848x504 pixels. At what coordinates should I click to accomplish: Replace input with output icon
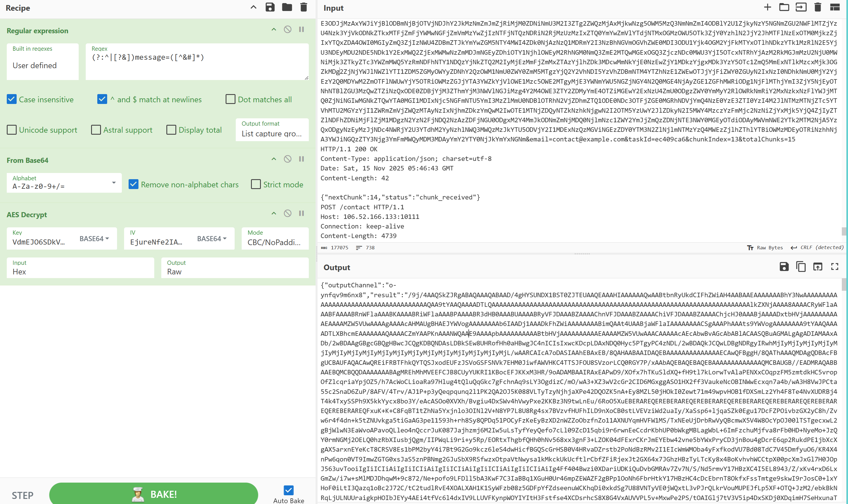(x=818, y=267)
